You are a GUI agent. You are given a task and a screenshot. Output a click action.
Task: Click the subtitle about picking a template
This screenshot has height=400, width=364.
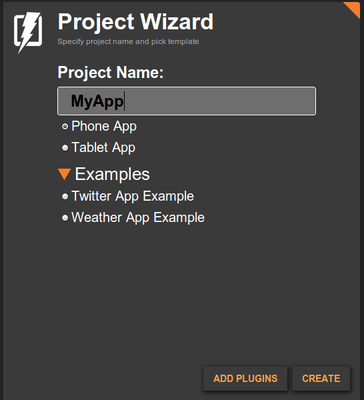tap(128, 42)
